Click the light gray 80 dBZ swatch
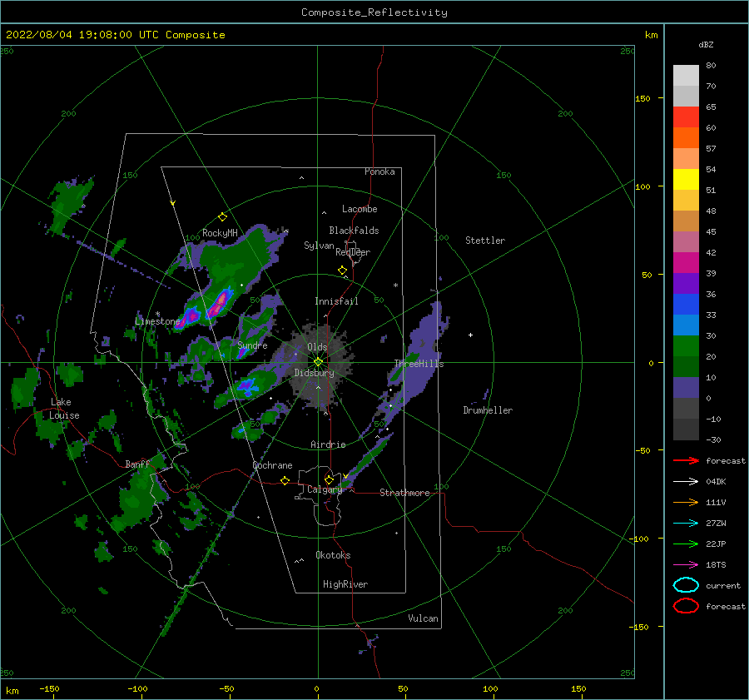749x700 pixels. [686, 76]
